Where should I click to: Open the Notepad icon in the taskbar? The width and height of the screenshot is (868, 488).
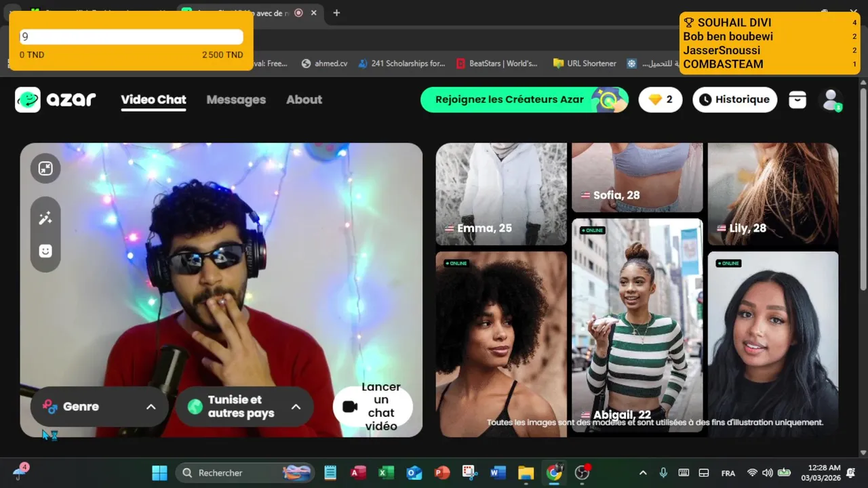pyautogui.click(x=330, y=473)
